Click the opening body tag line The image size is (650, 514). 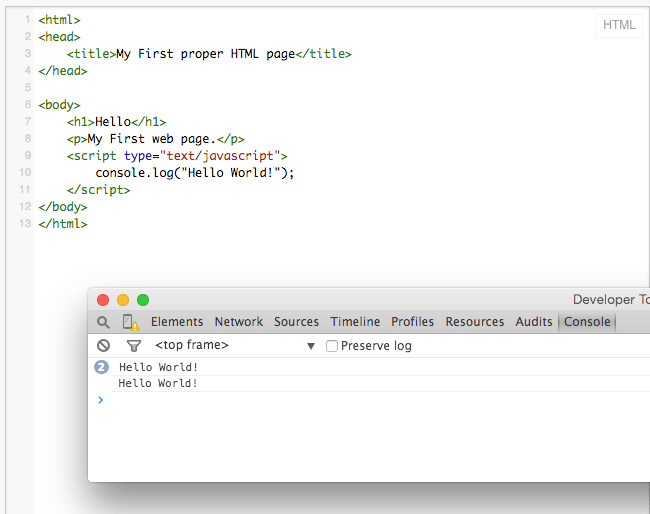[59, 105]
